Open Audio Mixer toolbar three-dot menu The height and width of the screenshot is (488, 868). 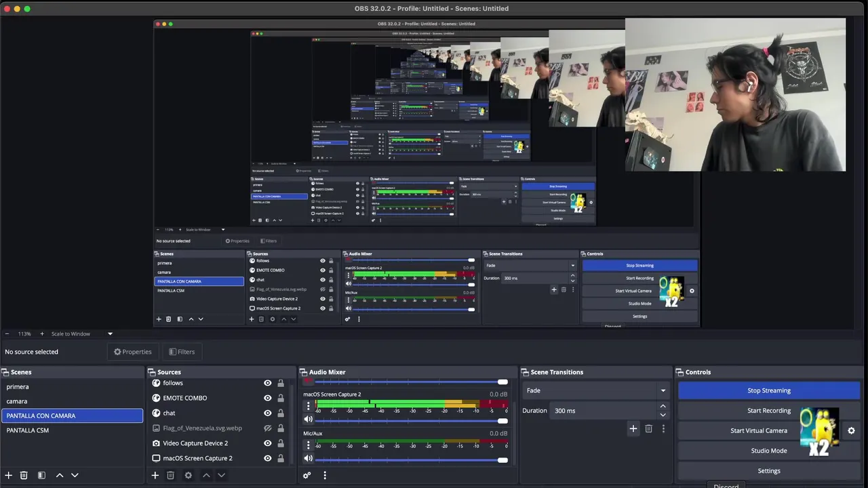[325, 476]
